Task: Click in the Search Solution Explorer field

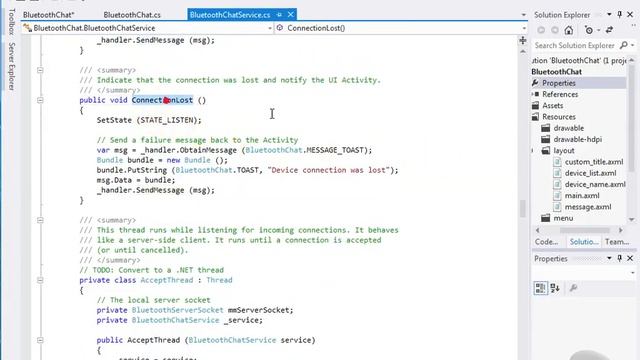Action: (x=575, y=45)
